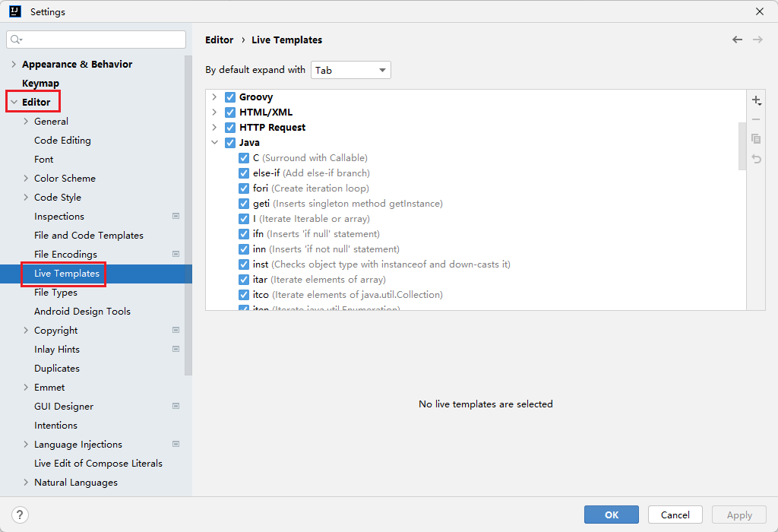Click the duplicate template icon
778x532 pixels.
click(x=756, y=139)
